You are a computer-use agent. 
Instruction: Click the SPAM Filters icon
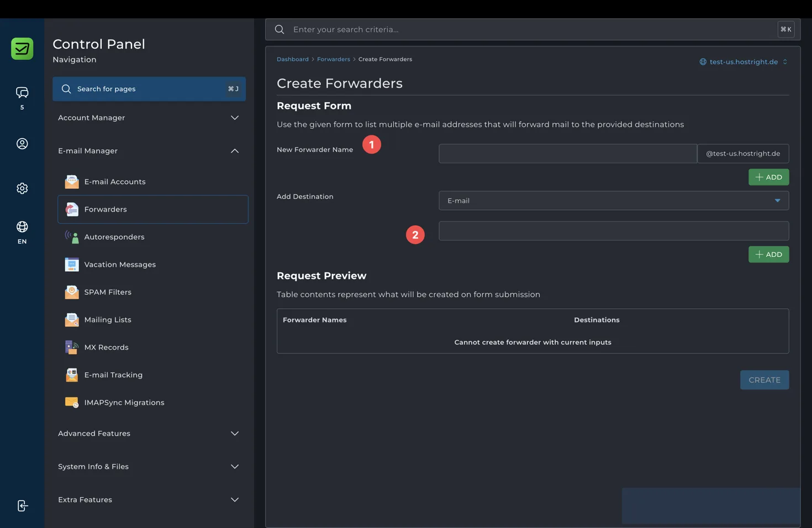pyautogui.click(x=72, y=292)
